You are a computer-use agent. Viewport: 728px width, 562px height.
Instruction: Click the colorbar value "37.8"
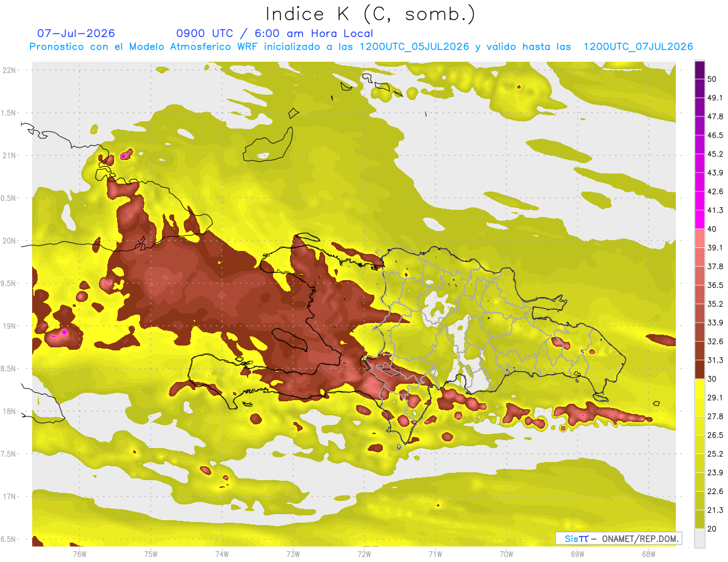(x=715, y=267)
